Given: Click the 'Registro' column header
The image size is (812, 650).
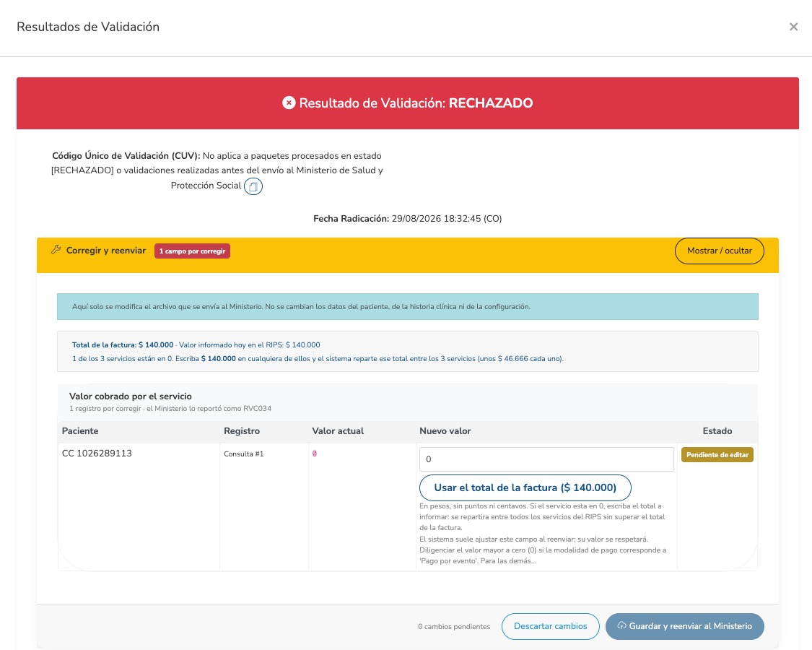Looking at the screenshot, I should point(242,431).
